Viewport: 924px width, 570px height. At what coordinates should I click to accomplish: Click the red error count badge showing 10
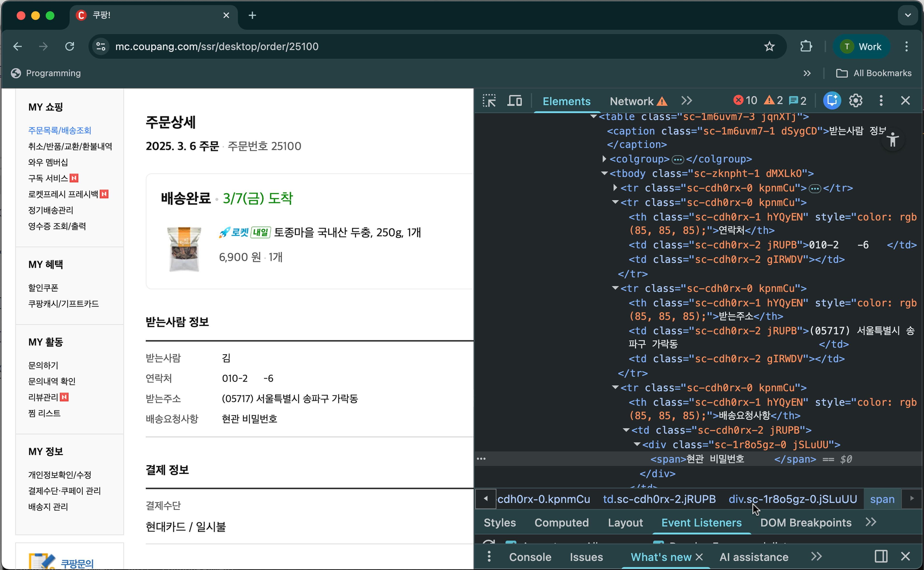[x=745, y=100]
